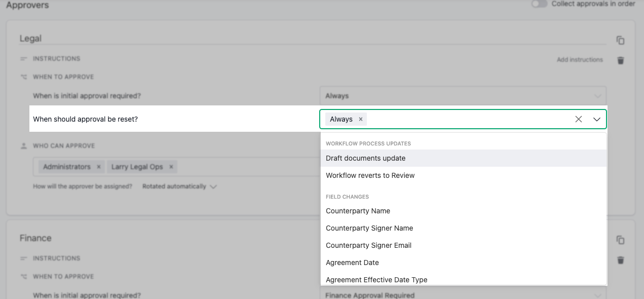
Task: Toggle Collect approvals in order switch
Action: [539, 4]
